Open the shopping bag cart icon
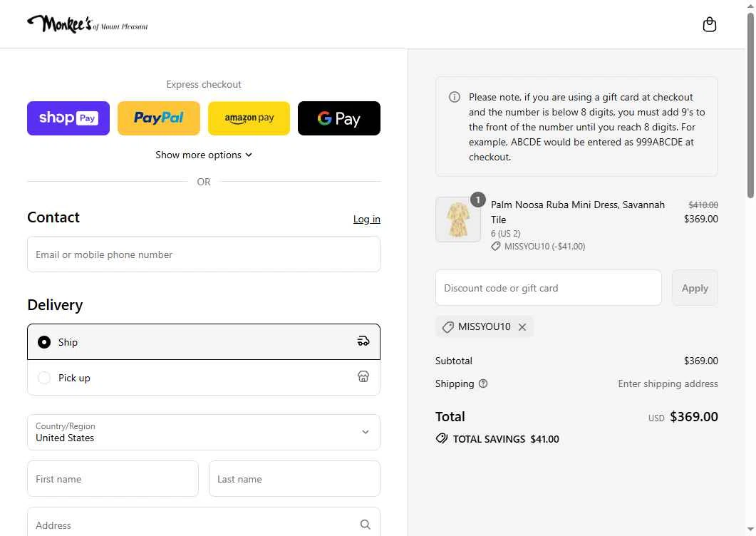The width and height of the screenshot is (756, 536). 709,24
